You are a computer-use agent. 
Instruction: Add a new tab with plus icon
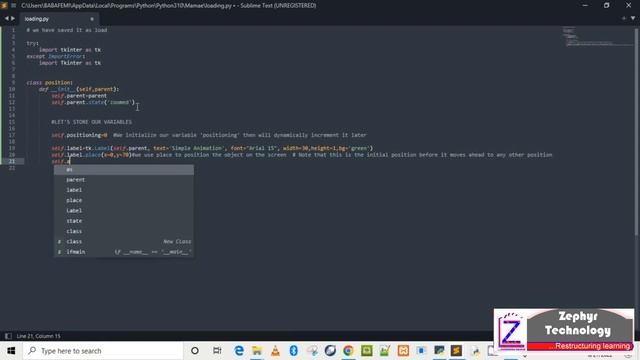tap(624, 18)
